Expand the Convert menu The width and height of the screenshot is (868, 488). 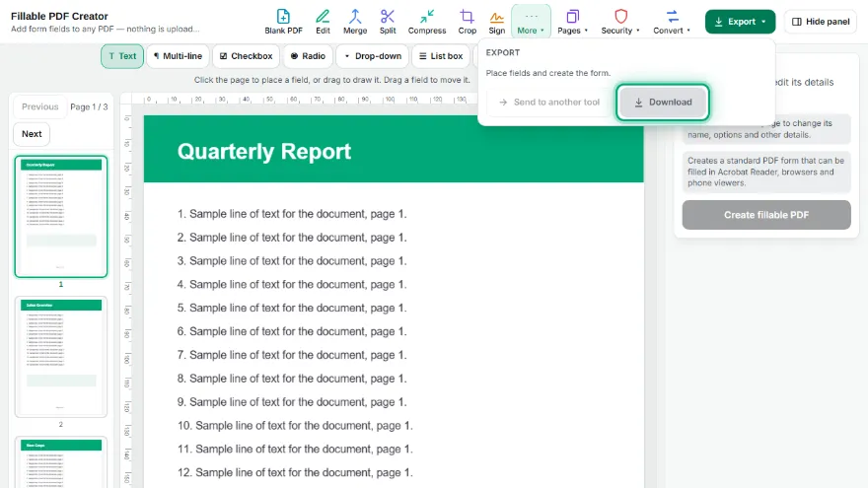click(x=672, y=22)
